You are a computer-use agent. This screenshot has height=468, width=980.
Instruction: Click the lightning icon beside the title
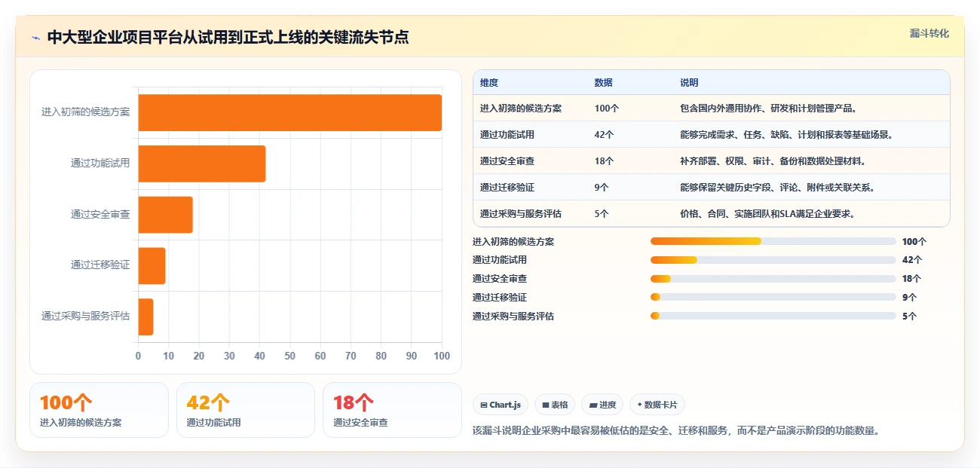point(36,37)
